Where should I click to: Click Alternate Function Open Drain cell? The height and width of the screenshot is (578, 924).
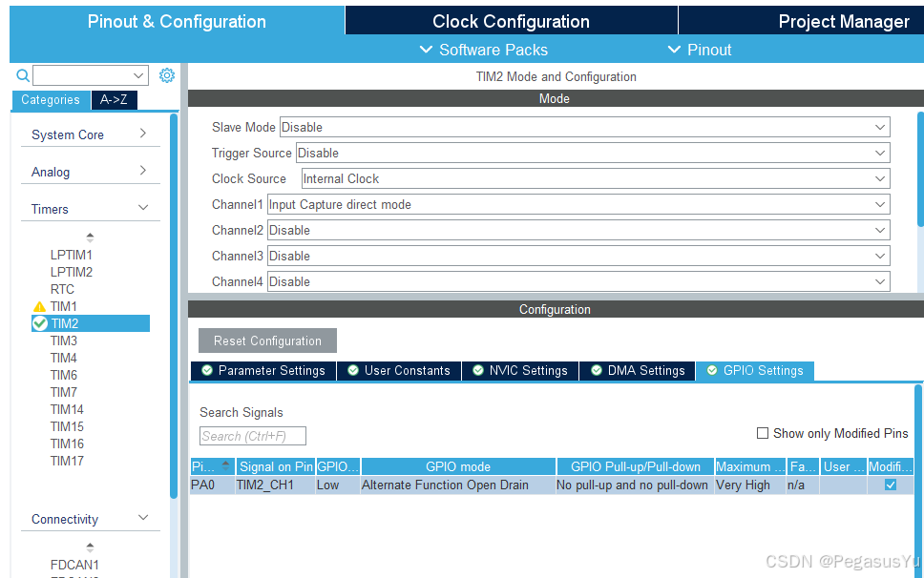(x=458, y=485)
